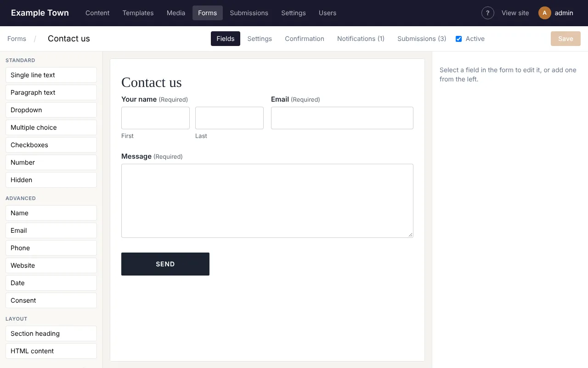The width and height of the screenshot is (588, 368).
Task: Open Settings in the top navigation
Action: point(294,13)
